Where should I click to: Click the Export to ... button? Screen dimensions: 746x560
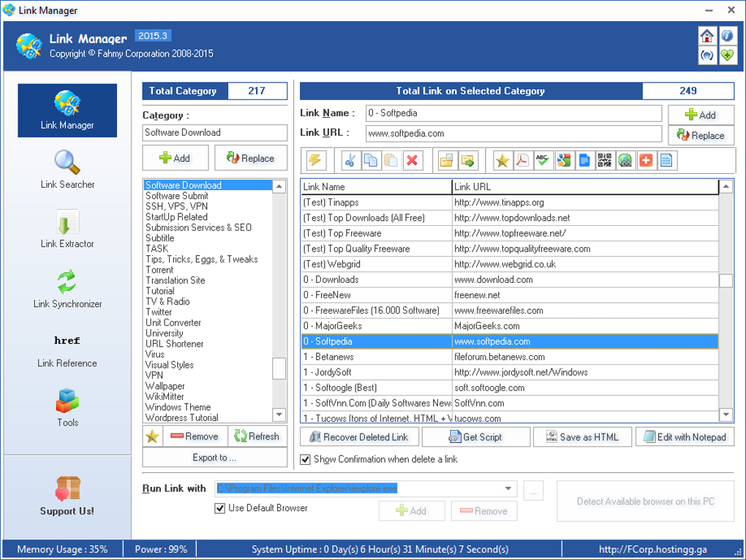tap(214, 458)
